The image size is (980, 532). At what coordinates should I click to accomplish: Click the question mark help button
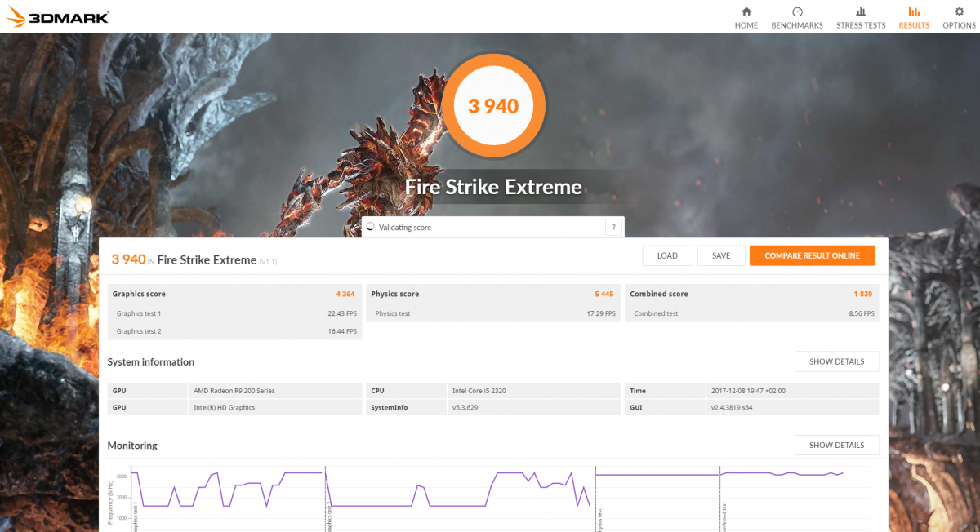(612, 228)
